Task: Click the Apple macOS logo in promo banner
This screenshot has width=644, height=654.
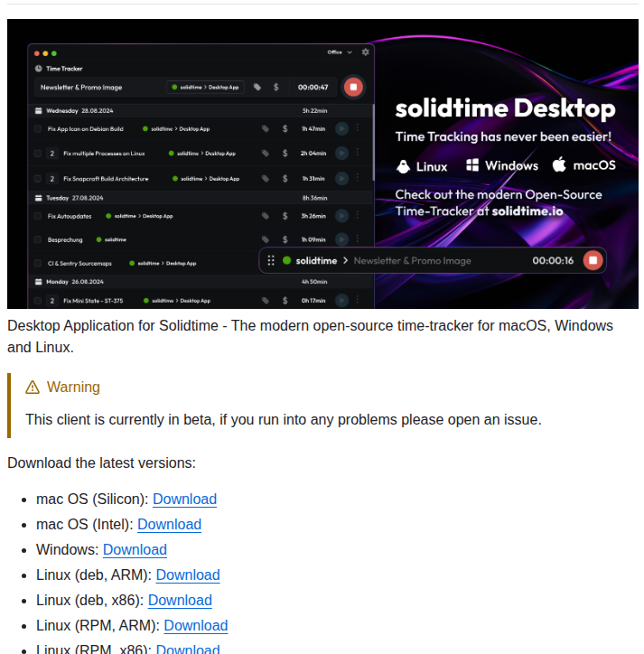Action: [559, 164]
